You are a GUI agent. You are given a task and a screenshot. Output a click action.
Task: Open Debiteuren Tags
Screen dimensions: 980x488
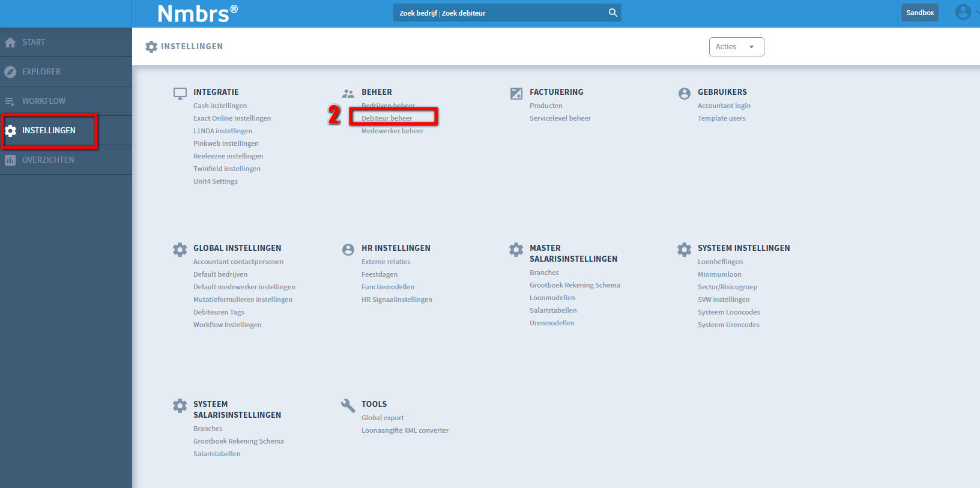219,312
